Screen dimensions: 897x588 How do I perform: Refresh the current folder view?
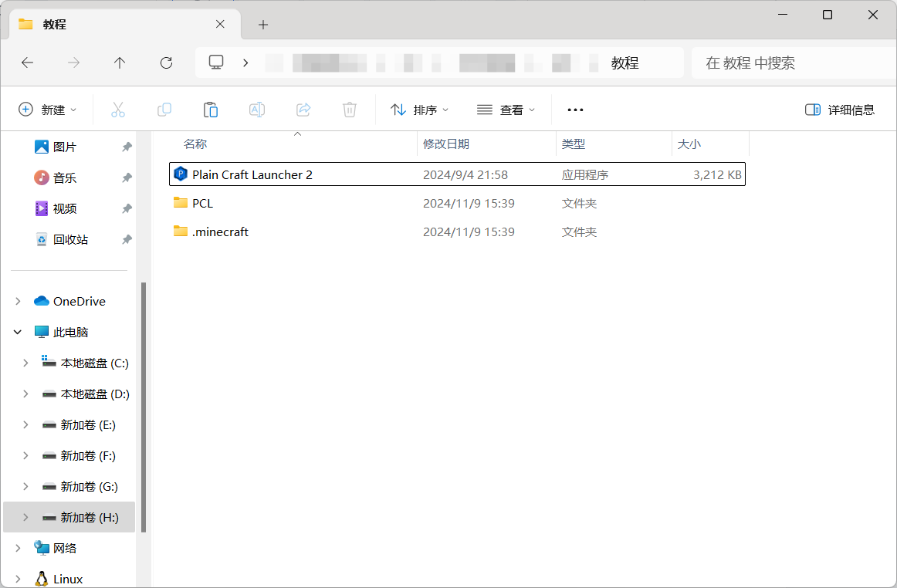point(165,63)
